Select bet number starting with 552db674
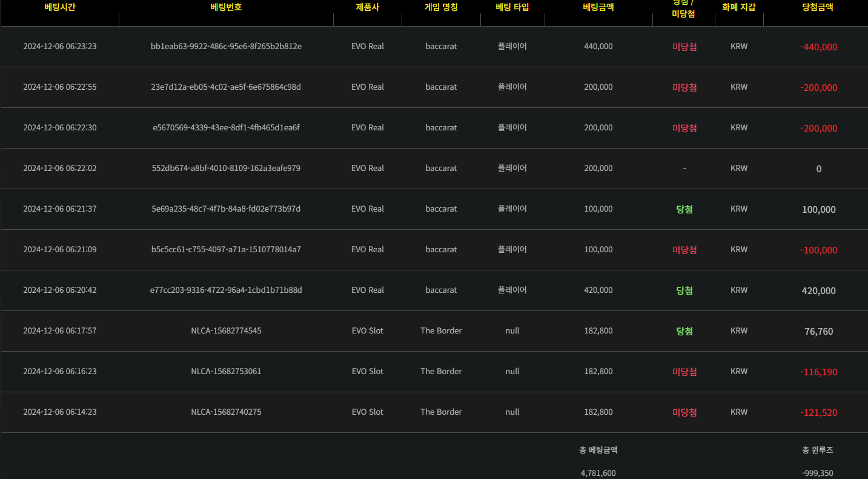 226,169
